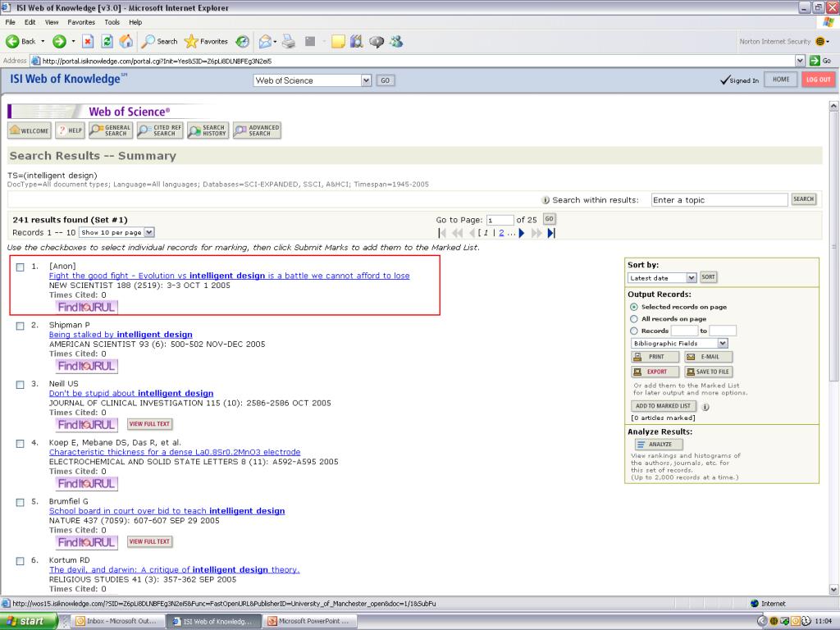This screenshot has height=630, width=840.
Task: Stop page loading with the red X icon
Action: coord(88,41)
